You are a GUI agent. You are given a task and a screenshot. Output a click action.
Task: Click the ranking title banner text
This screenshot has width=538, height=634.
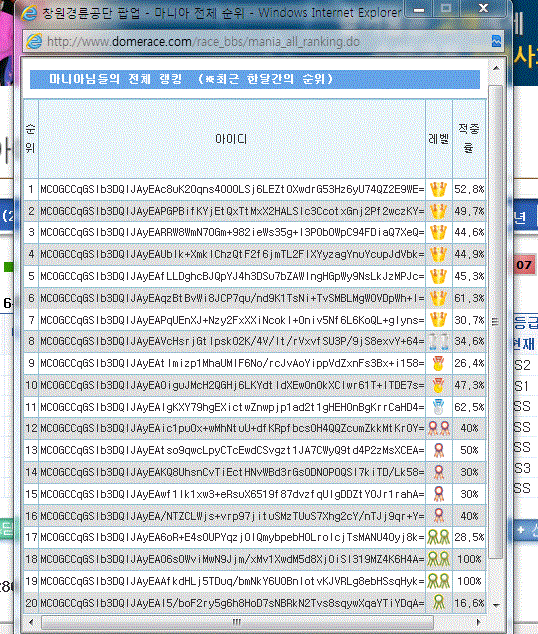click(191, 79)
